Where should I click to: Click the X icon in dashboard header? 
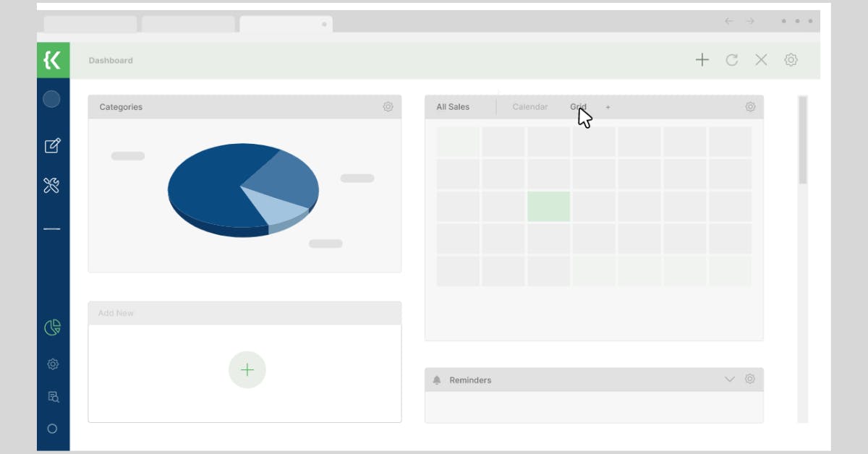pos(762,60)
